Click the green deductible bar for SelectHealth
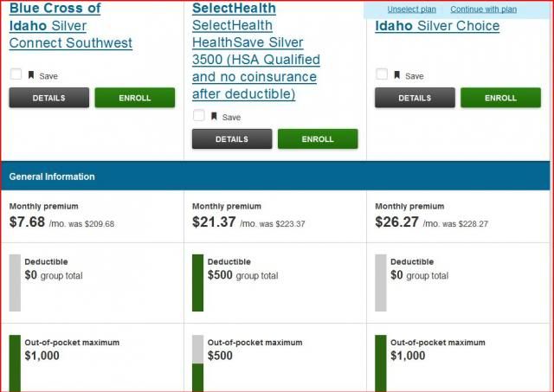This screenshot has height=392, width=554. point(198,283)
